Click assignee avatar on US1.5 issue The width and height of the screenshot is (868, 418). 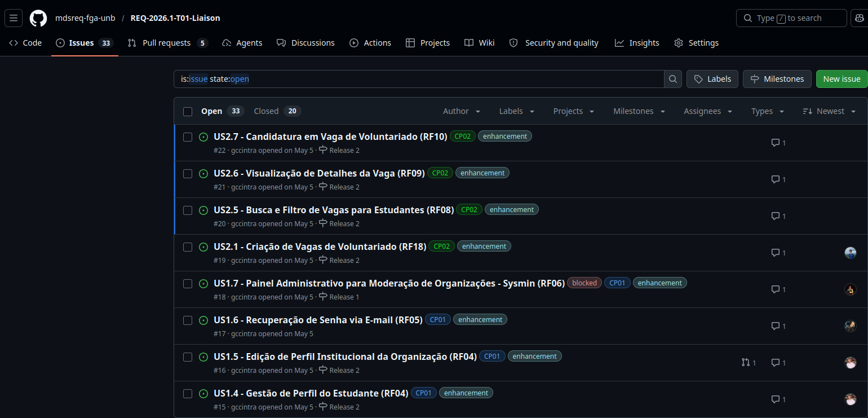click(851, 363)
